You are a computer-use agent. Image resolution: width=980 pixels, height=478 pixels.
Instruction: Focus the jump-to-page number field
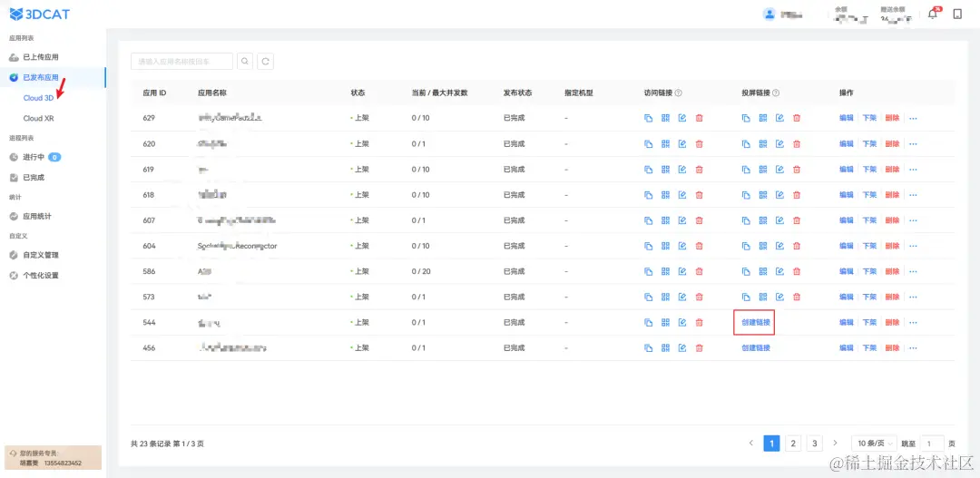(x=932, y=444)
